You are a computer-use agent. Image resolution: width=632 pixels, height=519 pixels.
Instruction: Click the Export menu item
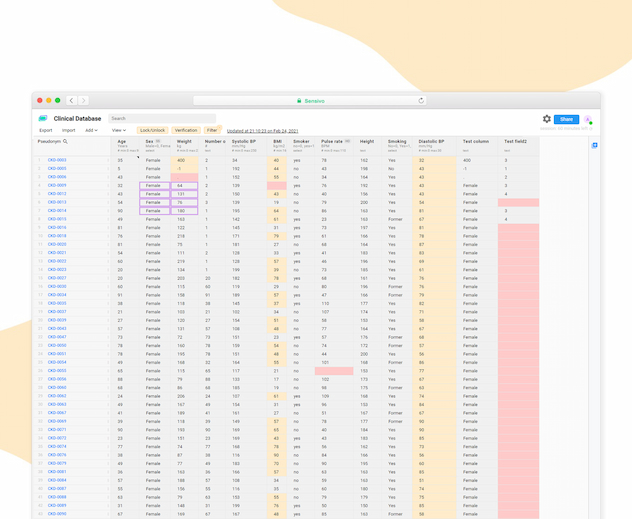[46, 130]
